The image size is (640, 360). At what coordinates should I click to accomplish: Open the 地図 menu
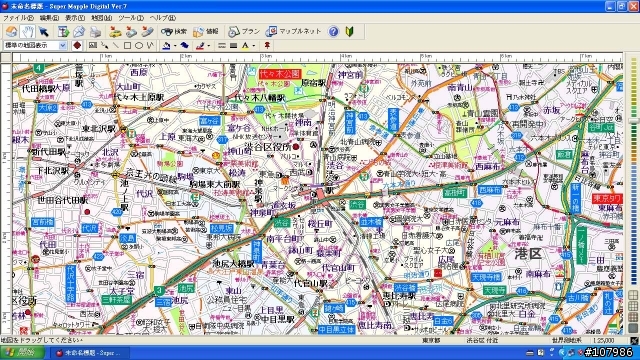tap(101, 18)
